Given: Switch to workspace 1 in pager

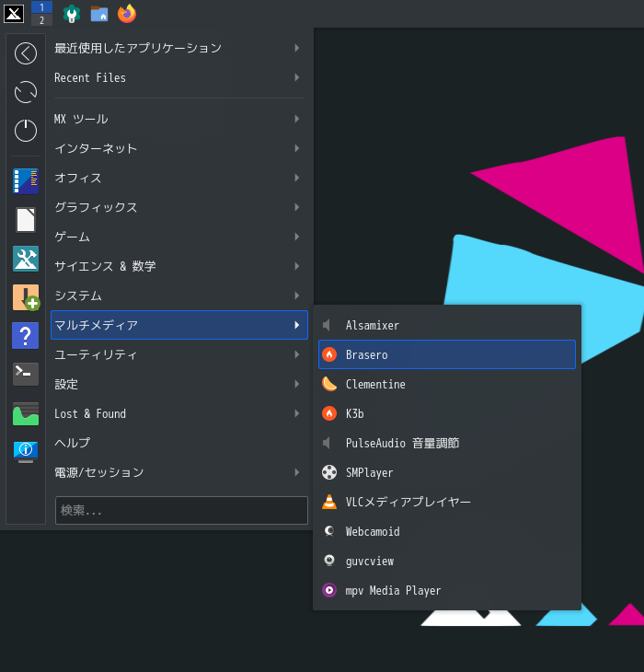Looking at the screenshot, I should coord(41,7).
